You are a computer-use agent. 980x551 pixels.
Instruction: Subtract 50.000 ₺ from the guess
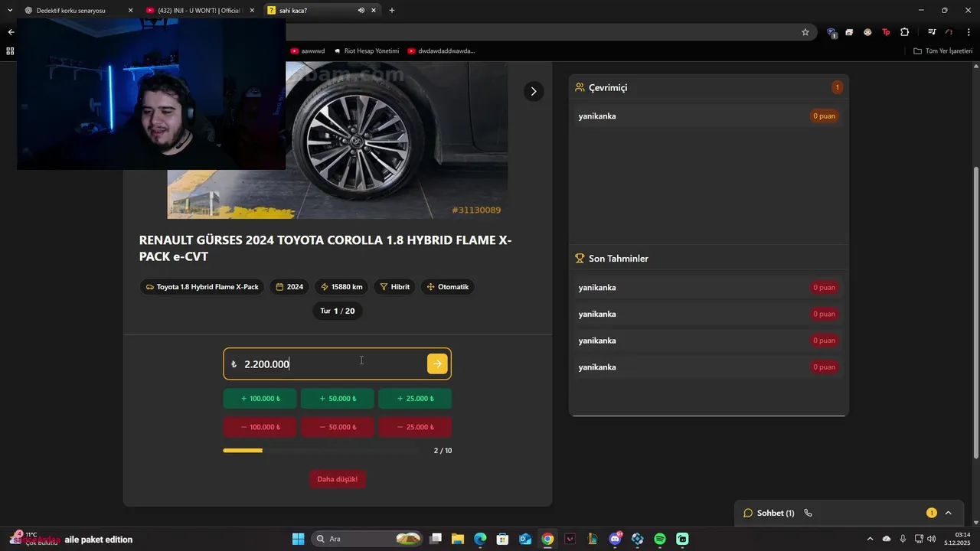pyautogui.click(x=337, y=427)
